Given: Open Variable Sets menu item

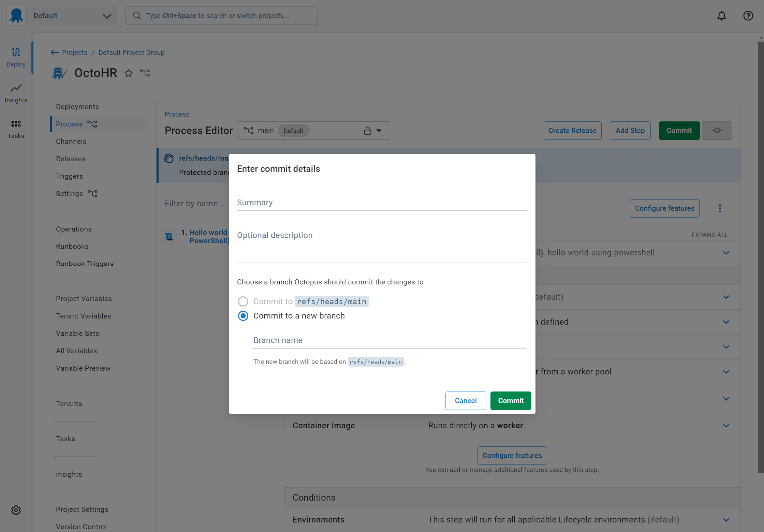Looking at the screenshot, I should 77,334.
